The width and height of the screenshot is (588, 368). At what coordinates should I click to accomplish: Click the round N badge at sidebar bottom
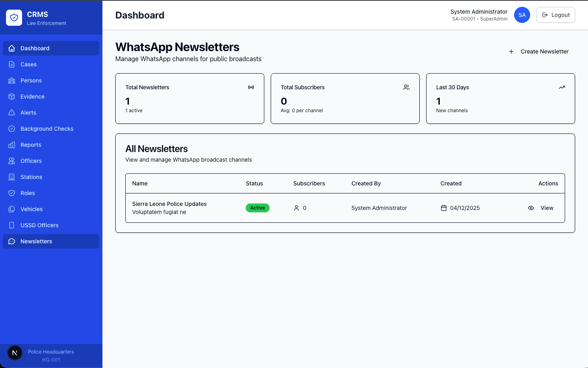(15, 353)
